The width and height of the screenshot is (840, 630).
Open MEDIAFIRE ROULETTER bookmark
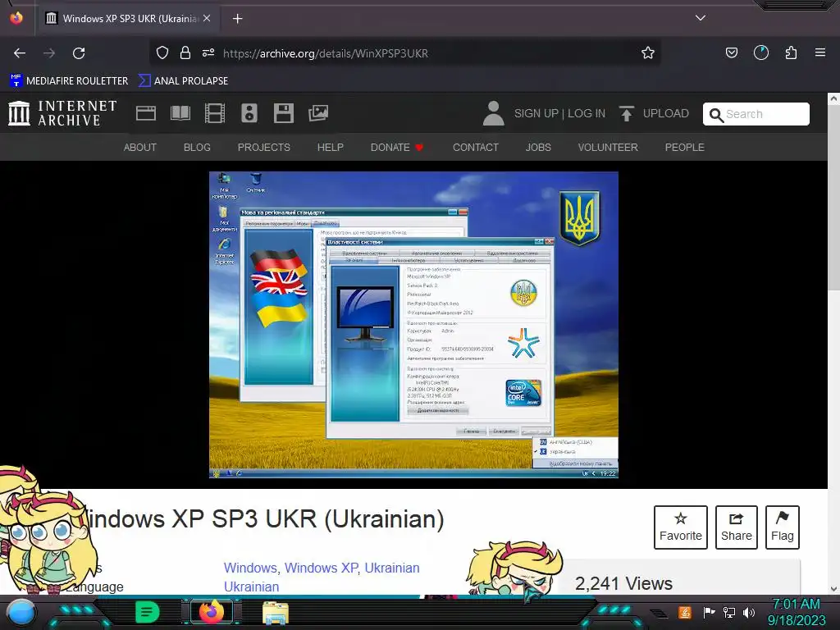(x=69, y=81)
